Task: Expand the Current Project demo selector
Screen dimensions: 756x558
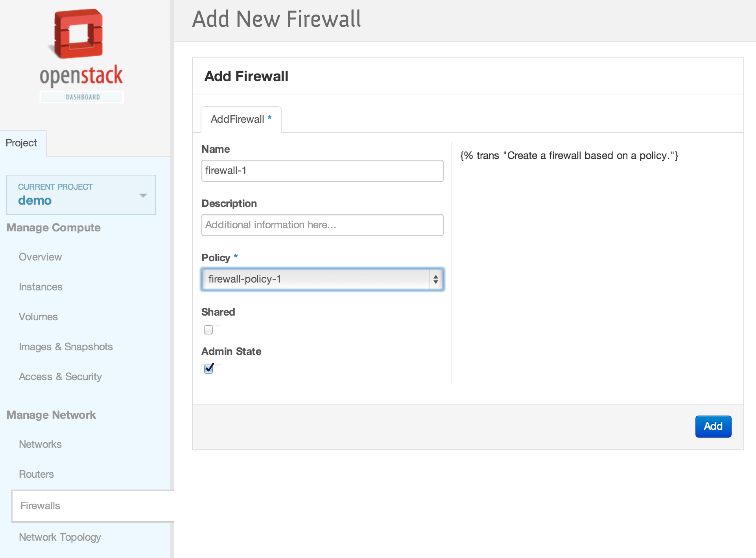Action: (81, 195)
